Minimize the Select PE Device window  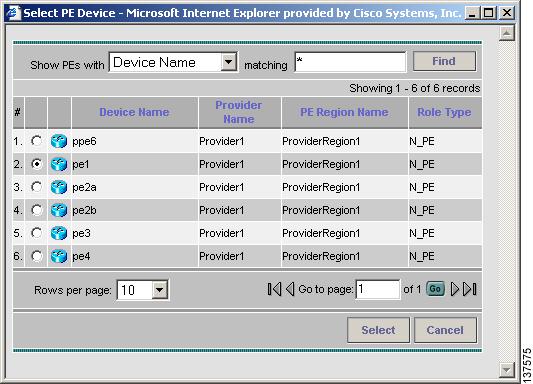pyautogui.click(x=471, y=13)
